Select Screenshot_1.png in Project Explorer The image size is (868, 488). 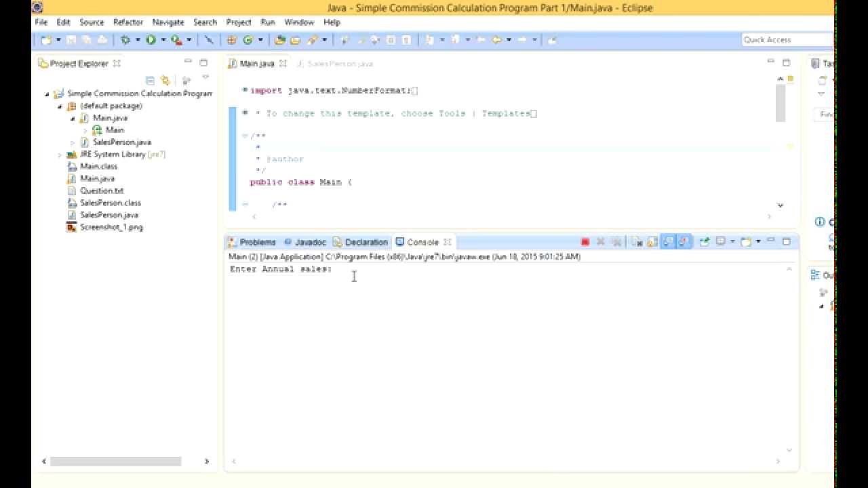[x=111, y=227]
